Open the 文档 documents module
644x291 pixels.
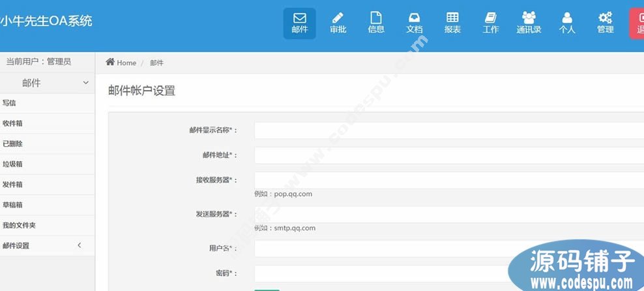coord(414,23)
